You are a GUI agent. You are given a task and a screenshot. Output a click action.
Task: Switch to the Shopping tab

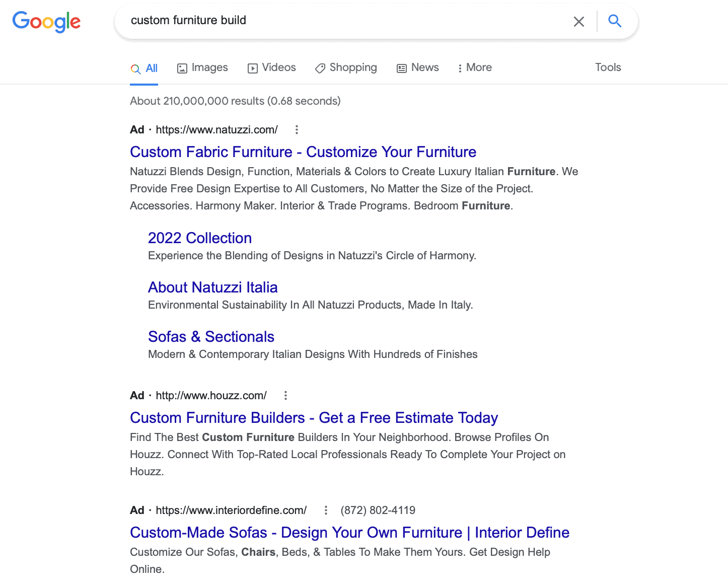[346, 67]
